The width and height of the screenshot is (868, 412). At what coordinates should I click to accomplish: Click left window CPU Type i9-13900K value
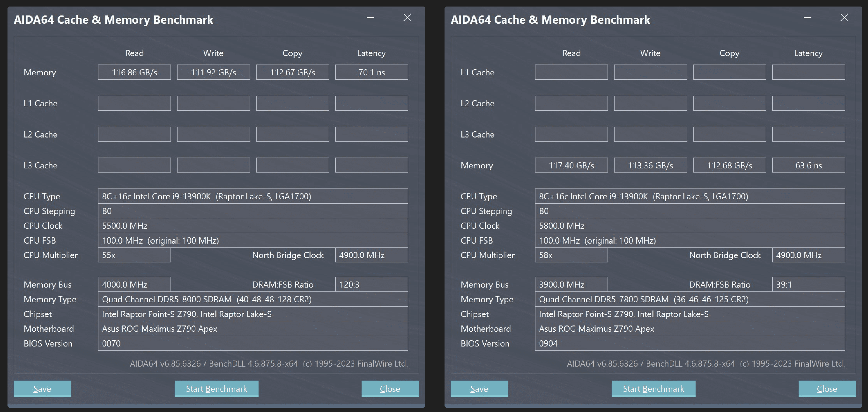(x=253, y=196)
